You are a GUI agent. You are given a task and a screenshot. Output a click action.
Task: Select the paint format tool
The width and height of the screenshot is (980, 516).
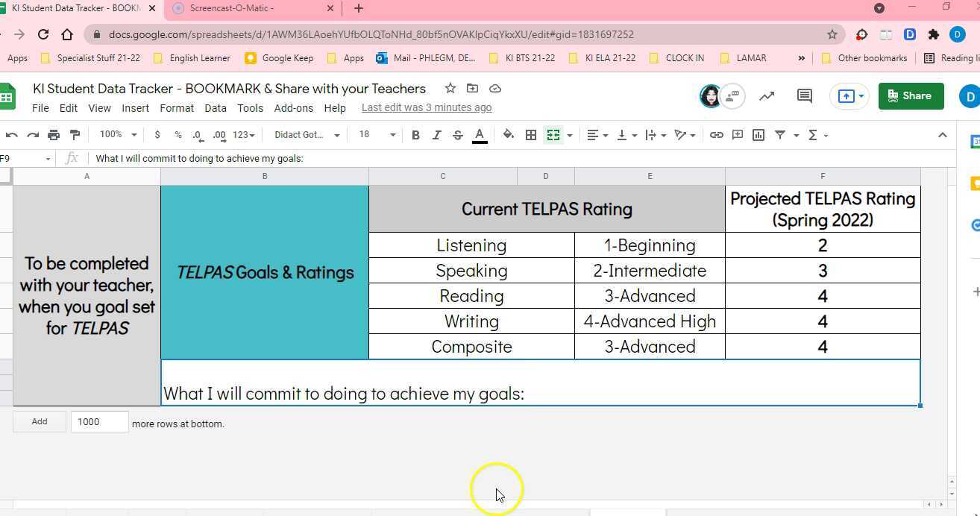pos(74,135)
